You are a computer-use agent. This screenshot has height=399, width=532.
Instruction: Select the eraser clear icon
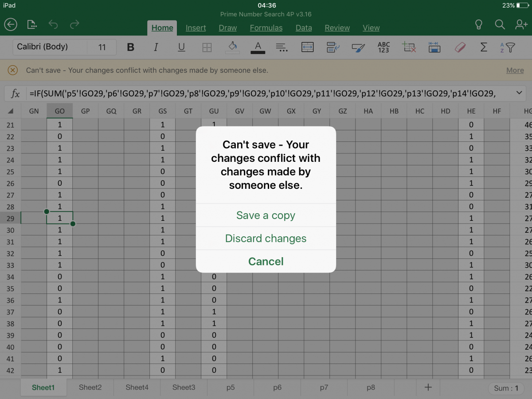460,47
